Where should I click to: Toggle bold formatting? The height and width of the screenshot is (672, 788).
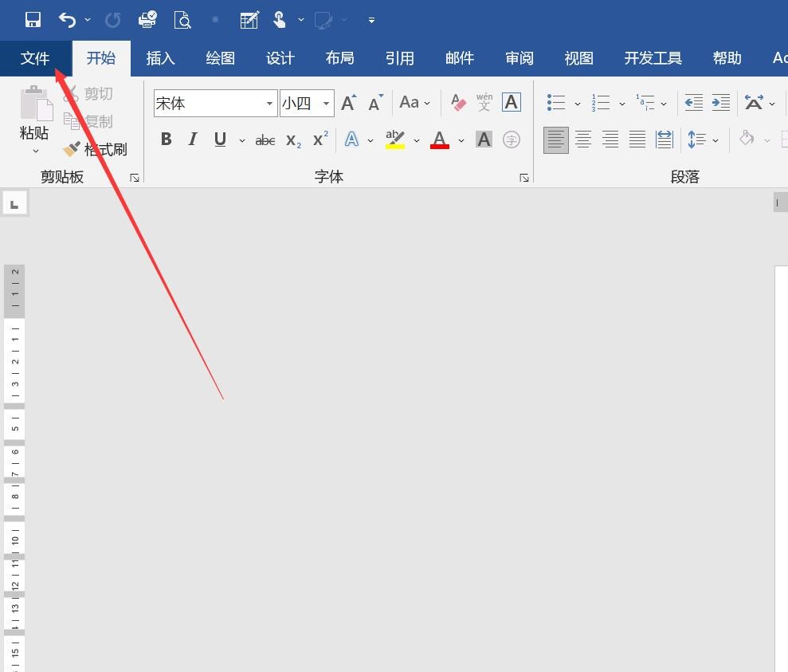(x=166, y=140)
